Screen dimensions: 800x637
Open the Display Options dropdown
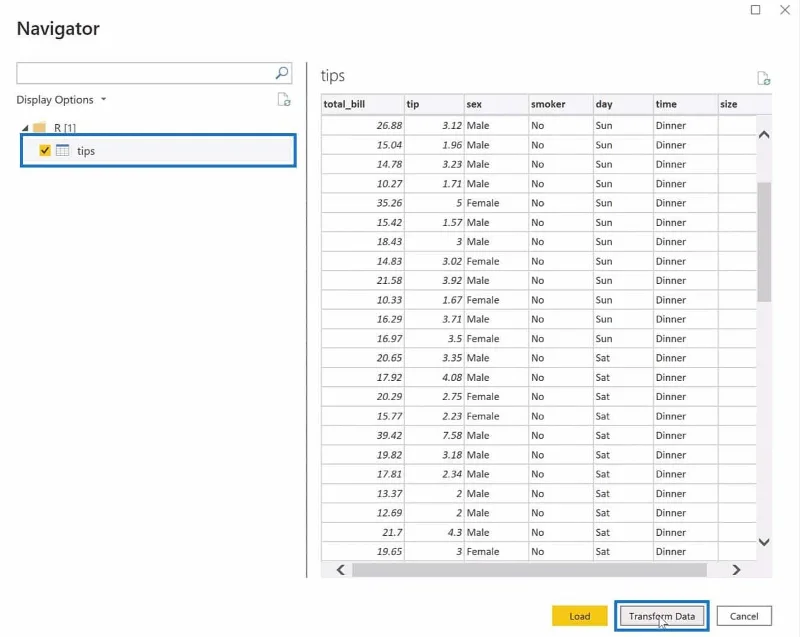[x=61, y=99]
